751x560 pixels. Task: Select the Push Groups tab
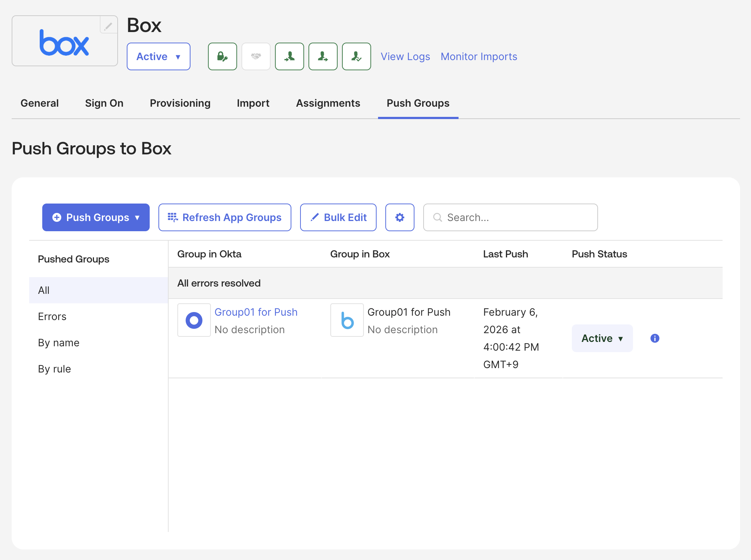pos(418,103)
